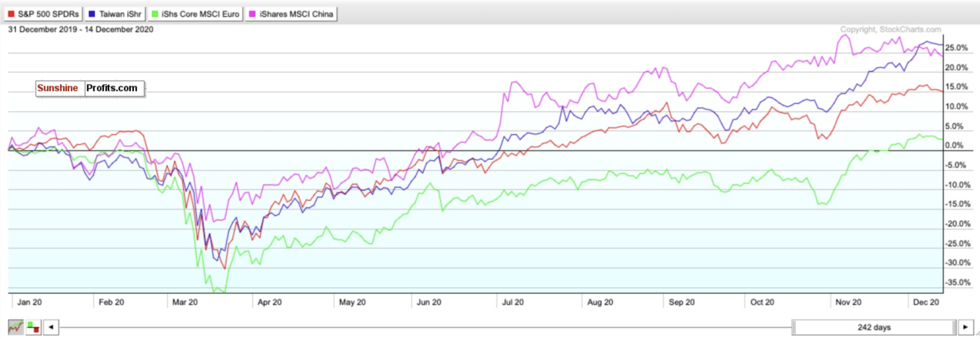Click the date range slider track
Image resolution: width=980 pixels, height=339 pixels.
tap(425, 327)
